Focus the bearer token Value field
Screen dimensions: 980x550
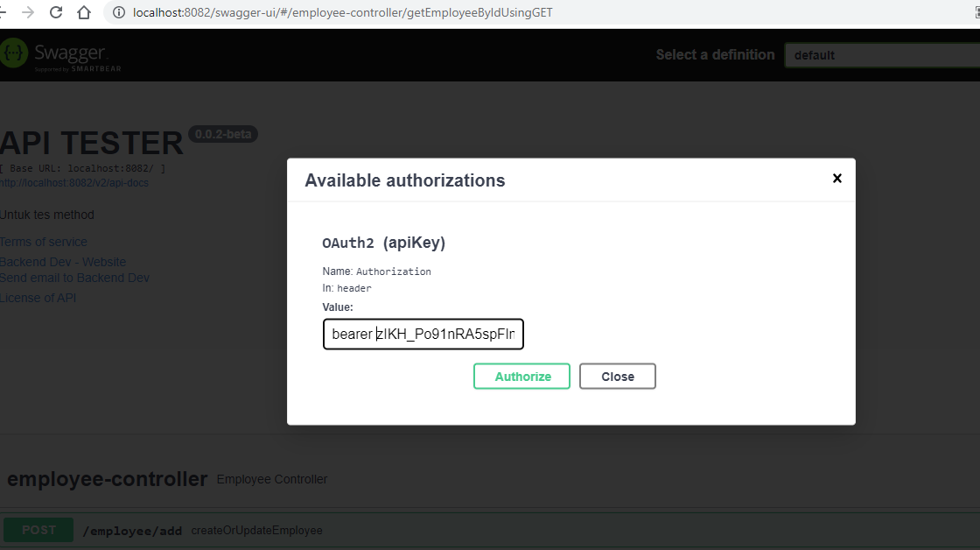click(423, 335)
